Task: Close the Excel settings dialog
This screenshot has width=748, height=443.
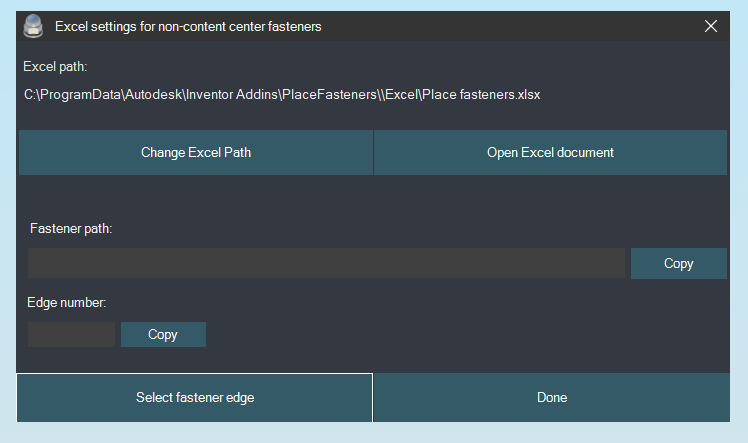Action: (x=711, y=27)
